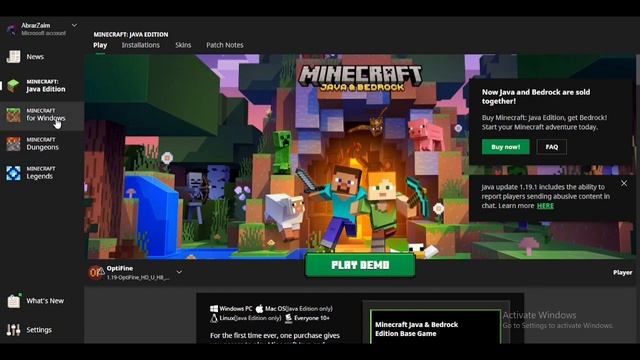Click the AbrarZaim account avatar
Viewport: 640px width, 360px height.
click(12, 29)
